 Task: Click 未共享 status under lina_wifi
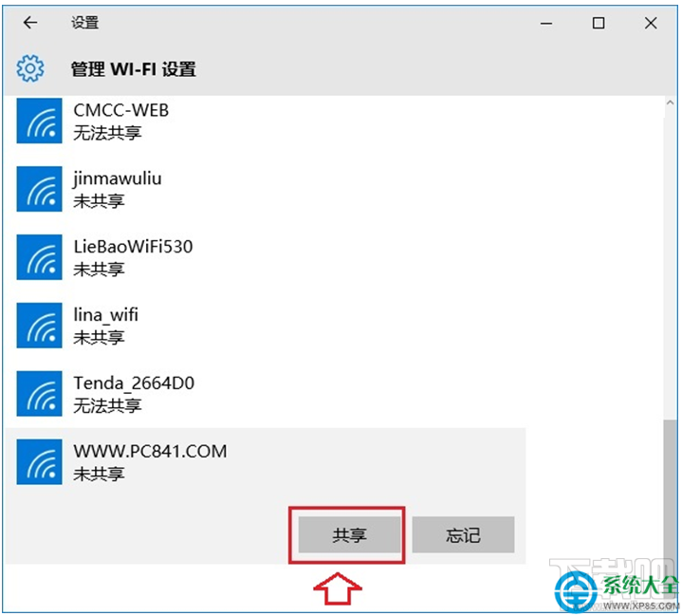pyautogui.click(x=99, y=337)
